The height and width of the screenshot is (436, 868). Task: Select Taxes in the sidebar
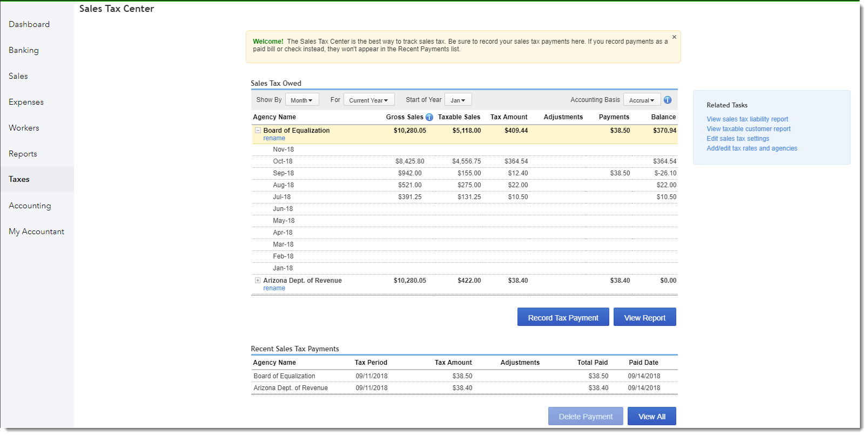coord(37,179)
